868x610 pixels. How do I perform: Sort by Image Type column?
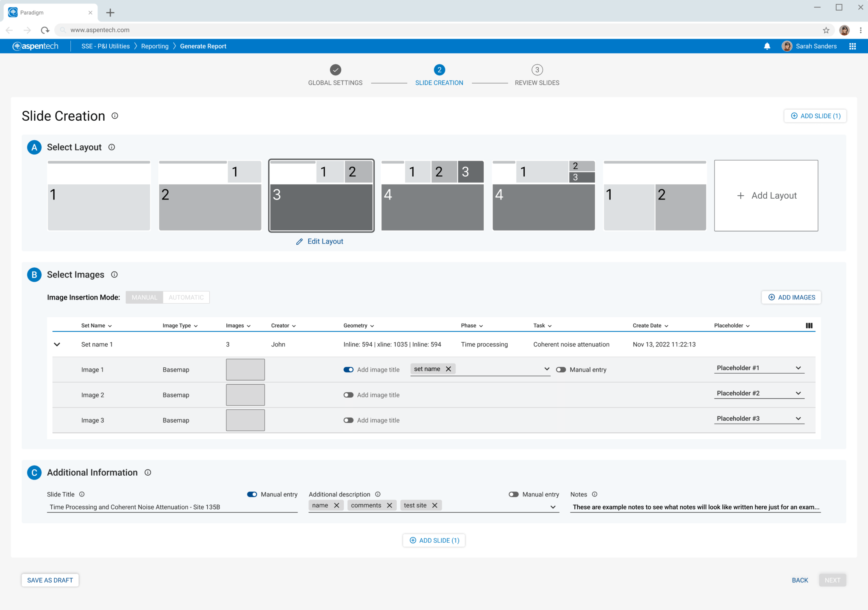180,325
